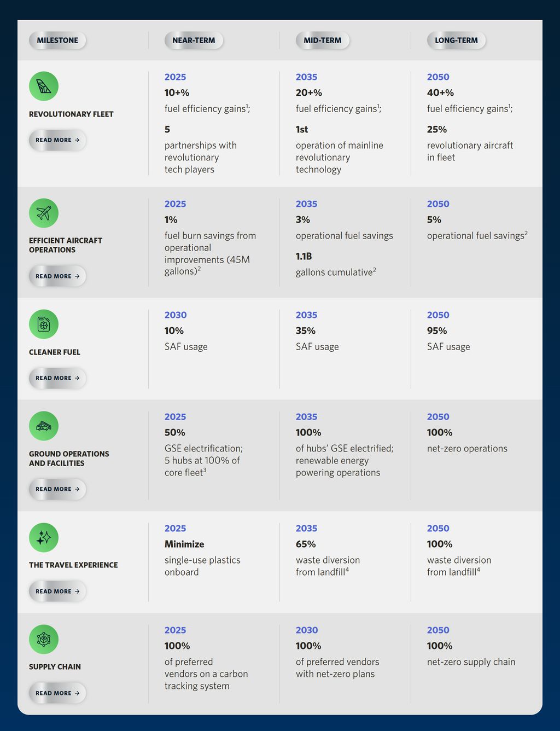Follow Read More under Supply Chain

point(57,693)
